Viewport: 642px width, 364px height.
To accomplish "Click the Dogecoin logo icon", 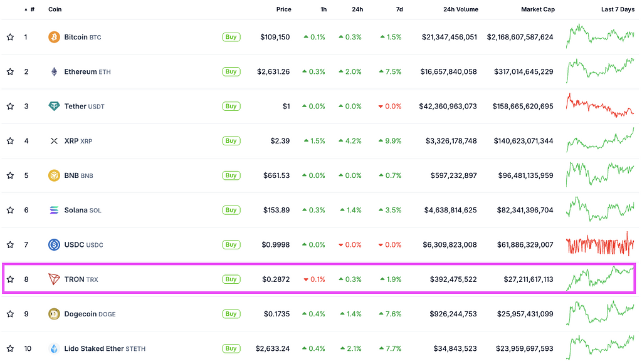I will coord(55,314).
